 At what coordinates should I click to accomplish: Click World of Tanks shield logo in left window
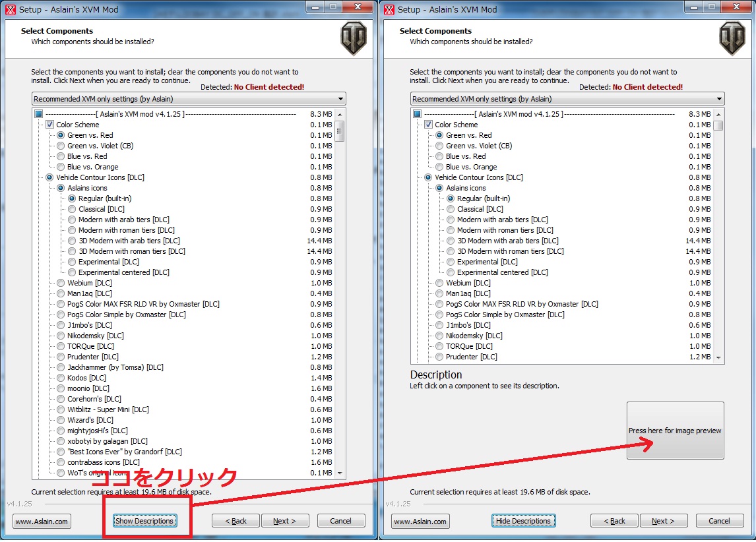(x=354, y=38)
